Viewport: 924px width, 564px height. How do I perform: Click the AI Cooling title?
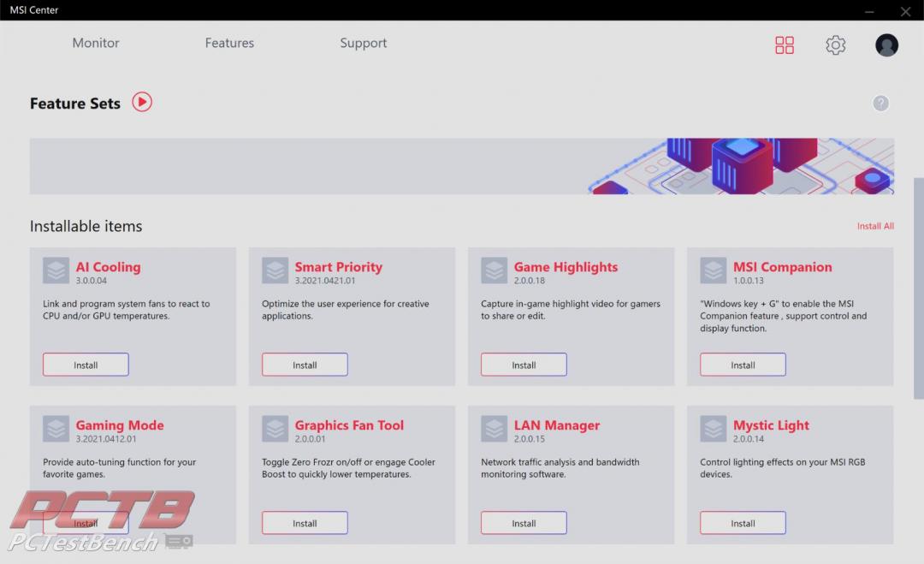[x=108, y=267]
